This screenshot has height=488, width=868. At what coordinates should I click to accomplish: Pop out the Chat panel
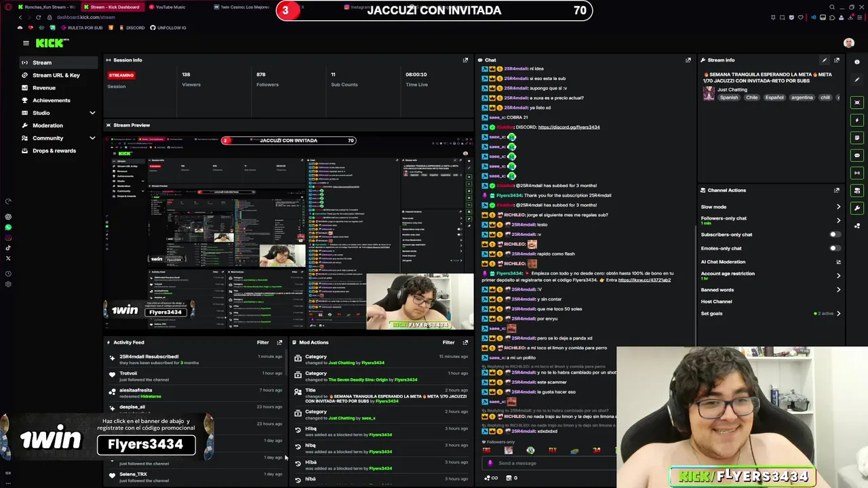tap(688, 60)
